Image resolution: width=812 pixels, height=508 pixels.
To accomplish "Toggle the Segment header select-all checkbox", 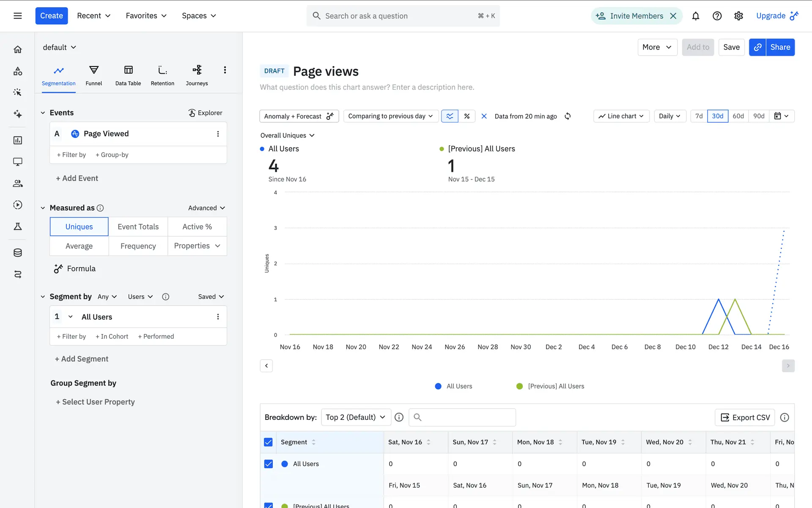I will click(x=268, y=442).
